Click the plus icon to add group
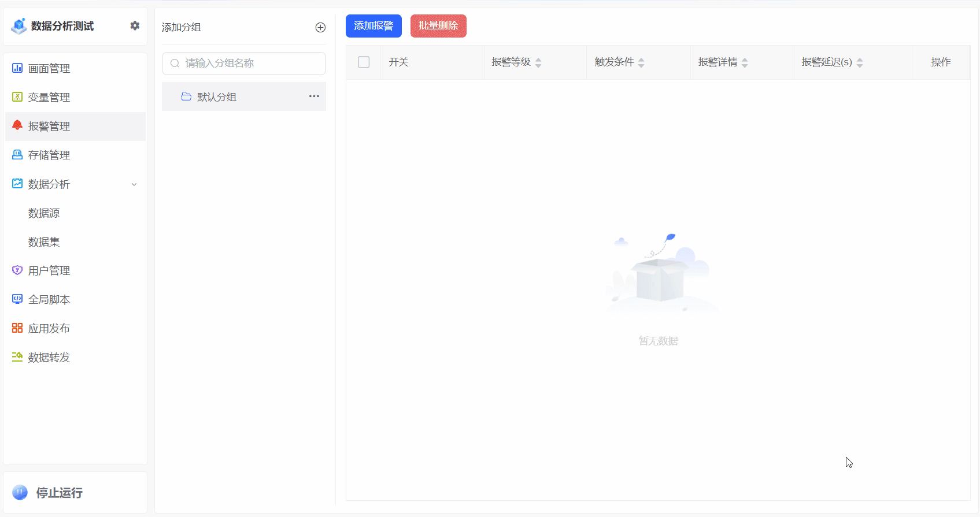 [x=320, y=27]
